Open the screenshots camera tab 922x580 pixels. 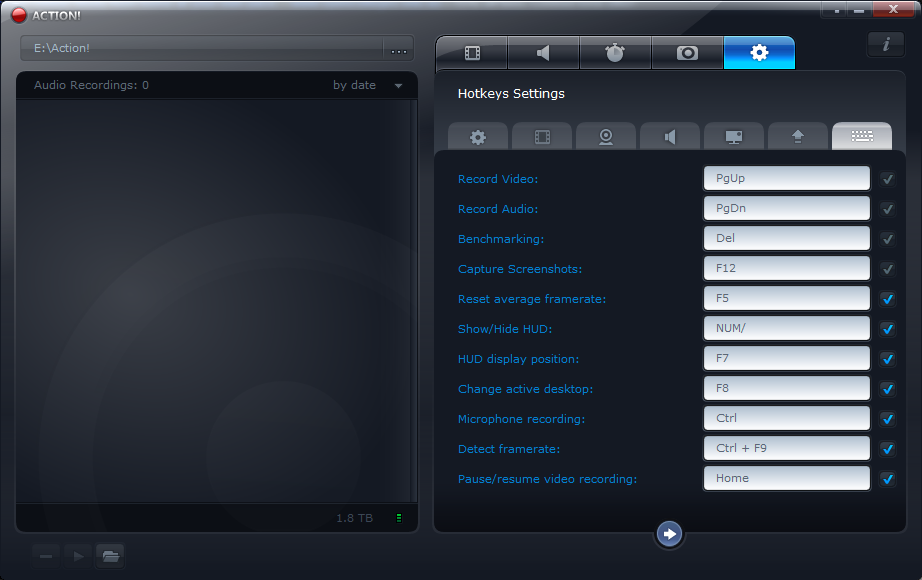tap(687, 53)
